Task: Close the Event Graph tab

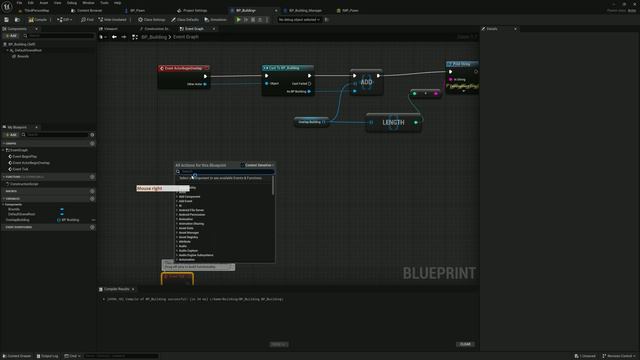Action: [x=214, y=29]
